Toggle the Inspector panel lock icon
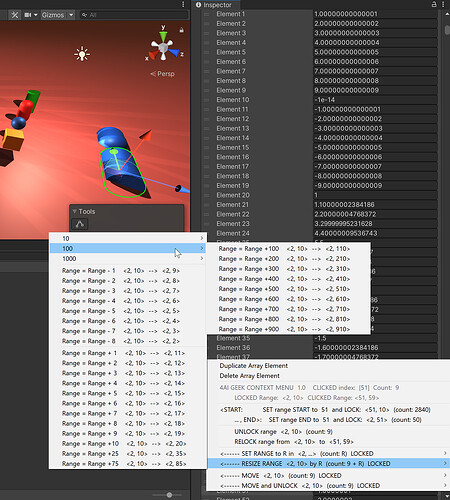This screenshot has height=500, width=450. coord(434,4)
